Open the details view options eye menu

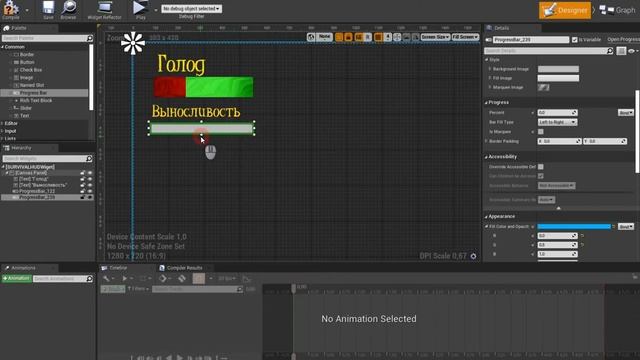pyautogui.click(x=633, y=51)
